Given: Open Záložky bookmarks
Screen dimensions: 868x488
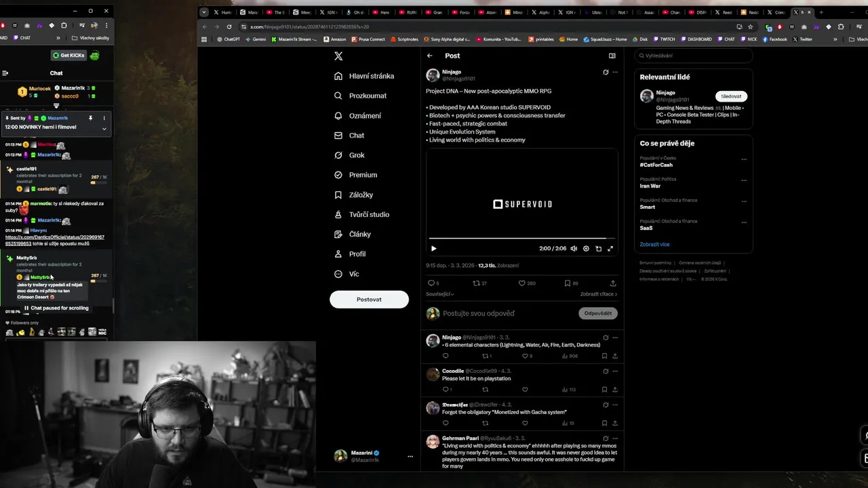Looking at the screenshot, I should point(353,195).
